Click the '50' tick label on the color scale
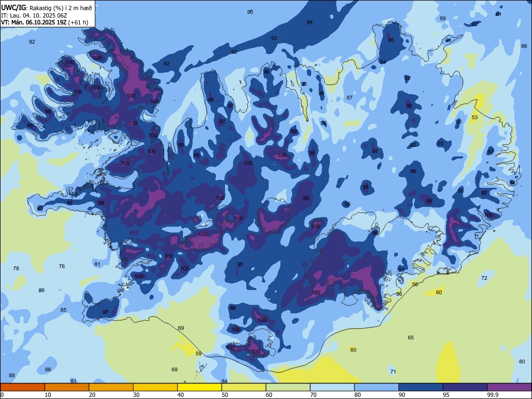This screenshot has height=399, width=532. point(225,395)
